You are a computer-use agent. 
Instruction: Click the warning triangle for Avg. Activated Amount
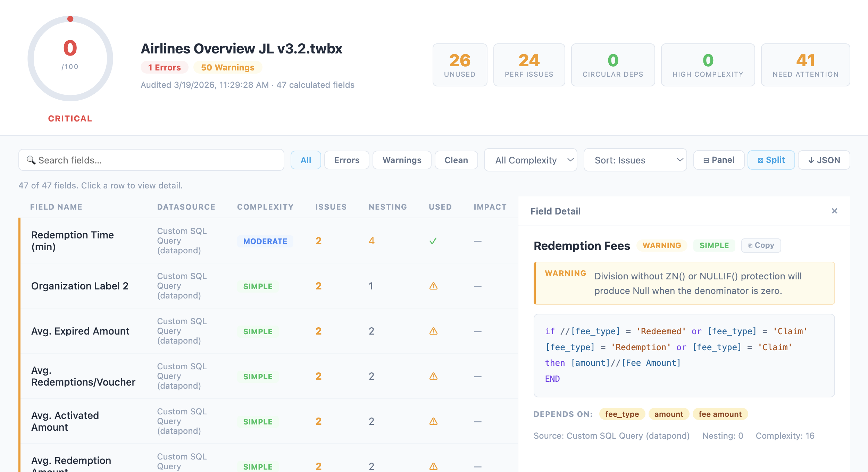[x=433, y=421]
